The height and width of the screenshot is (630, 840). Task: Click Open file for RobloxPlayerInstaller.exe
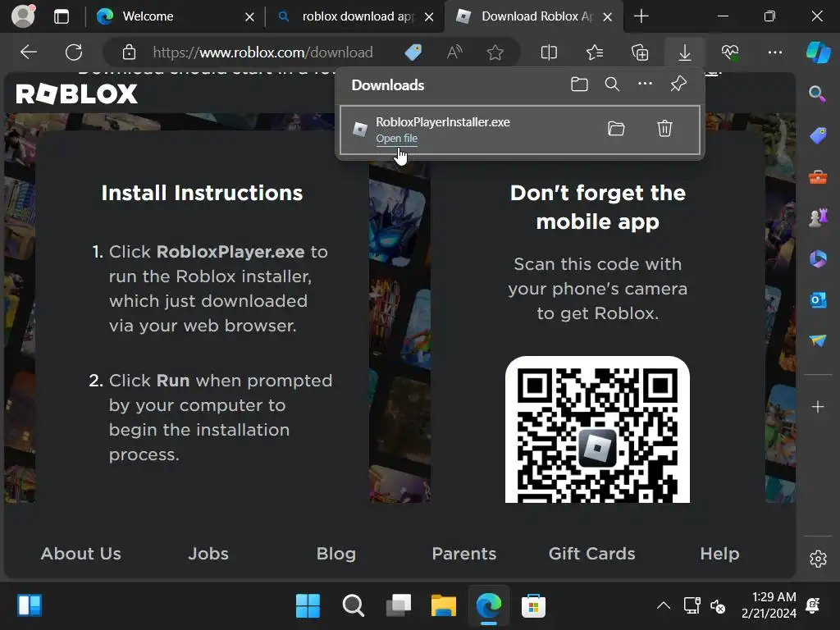coord(396,138)
